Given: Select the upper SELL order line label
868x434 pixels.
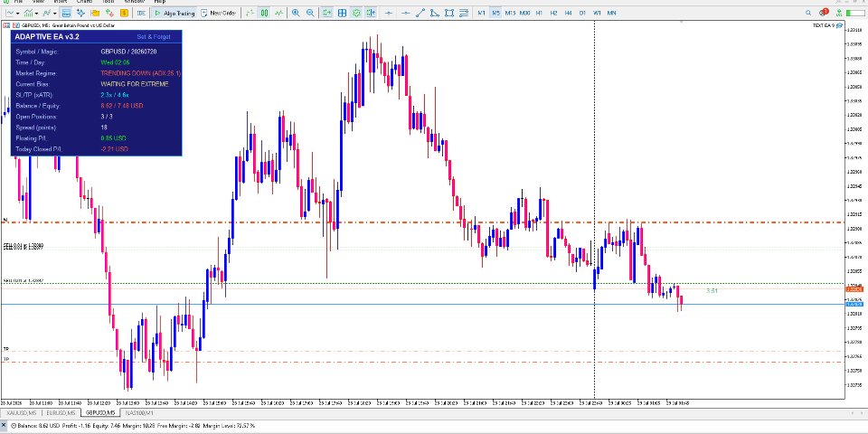Looking at the screenshot, I should [x=24, y=246].
